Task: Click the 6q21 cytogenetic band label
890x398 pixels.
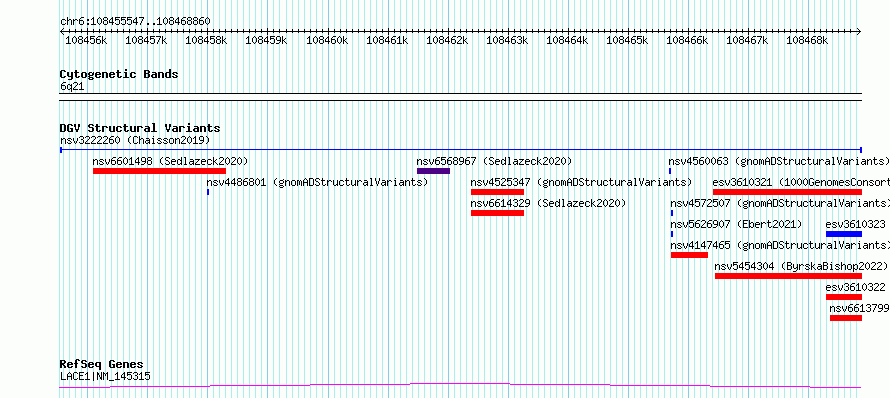Action: pyautogui.click(x=73, y=86)
